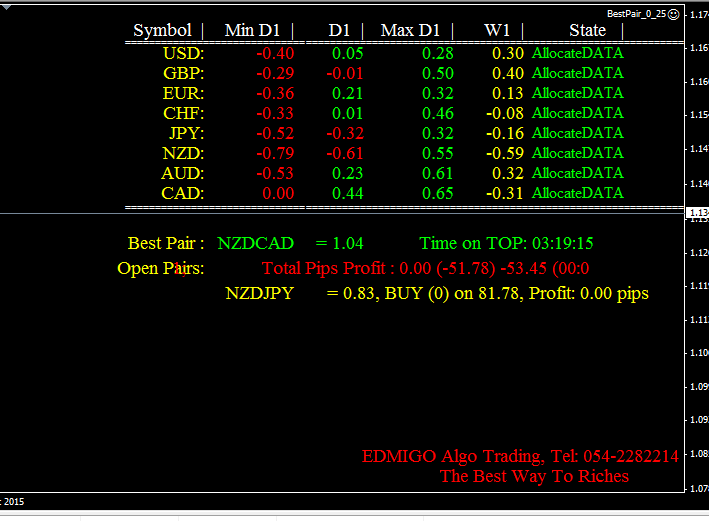The image size is (709, 521).
Task: Select the CHF: symbol row label
Action: [x=184, y=113]
